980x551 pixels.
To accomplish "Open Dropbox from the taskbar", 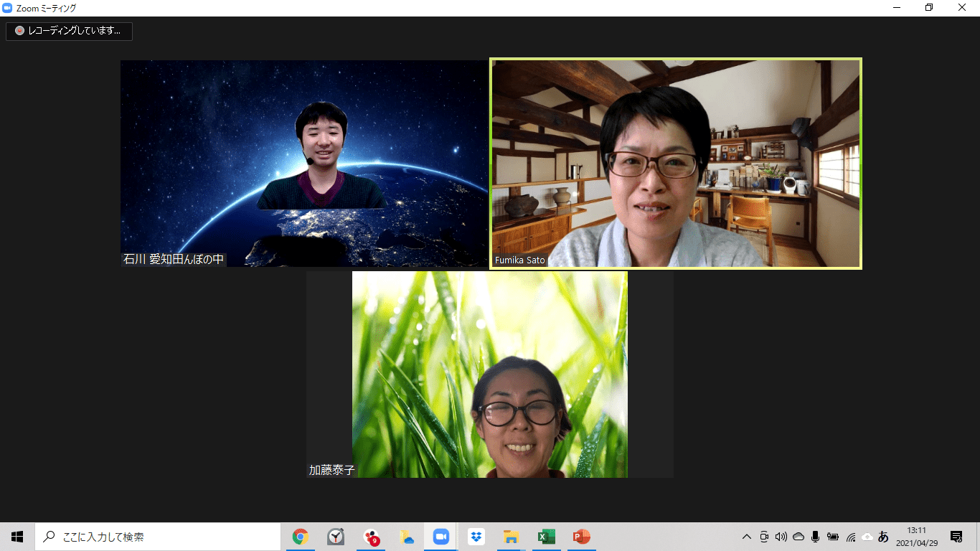I will (476, 537).
